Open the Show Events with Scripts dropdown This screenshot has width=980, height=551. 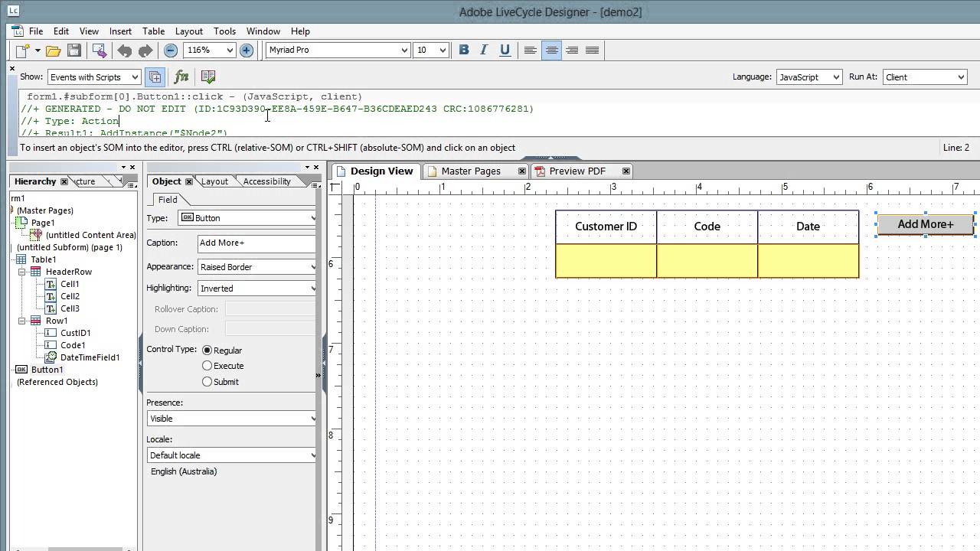[135, 77]
